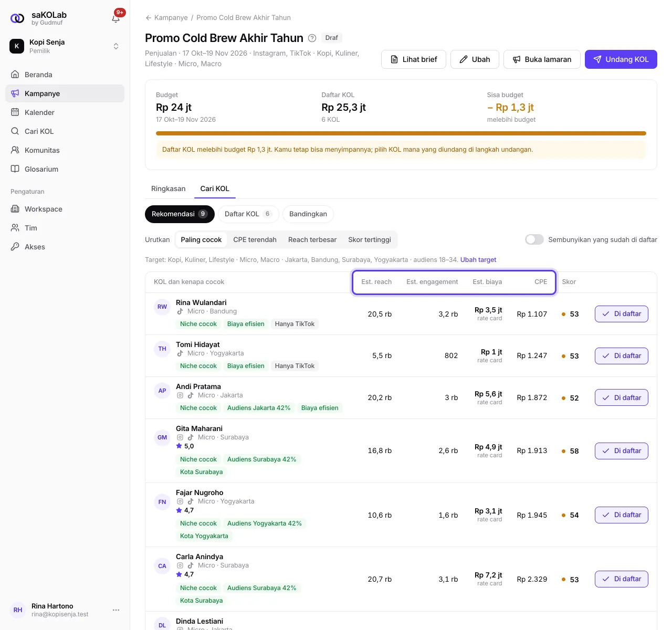Toggle Di daftar for Gita Maharani
This screenshot has height=630, width=672.
coord(622,451)
